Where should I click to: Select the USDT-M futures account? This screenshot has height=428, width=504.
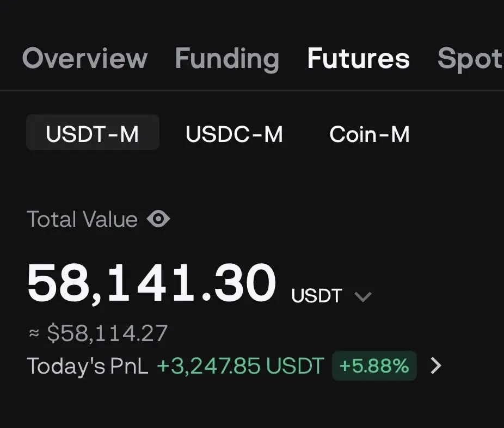(x=93, y=134)
